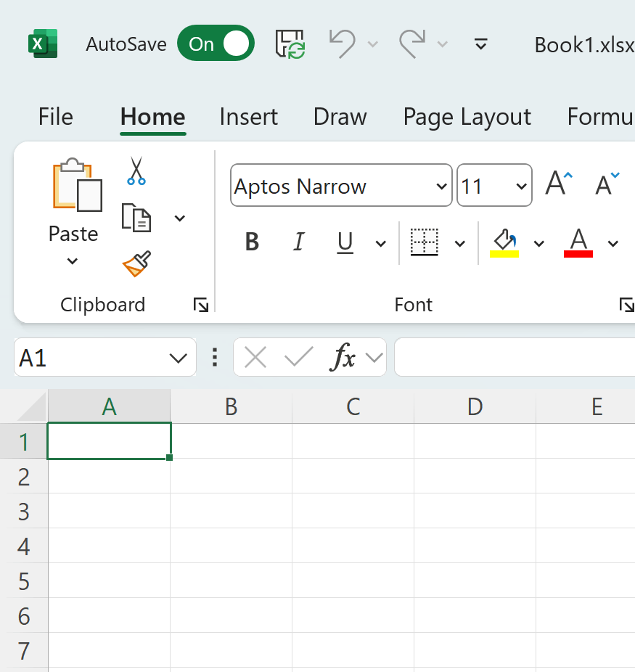Screen dimensions: 635x672
Task: Click the Save icon near AutoSave
Action: [x=290, y=44]
